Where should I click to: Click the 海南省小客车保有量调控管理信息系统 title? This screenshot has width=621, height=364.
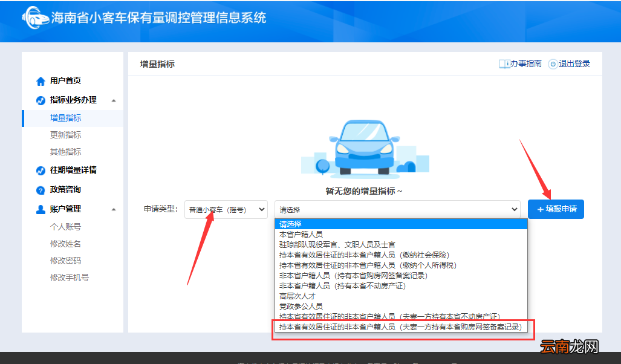[159, 18]
